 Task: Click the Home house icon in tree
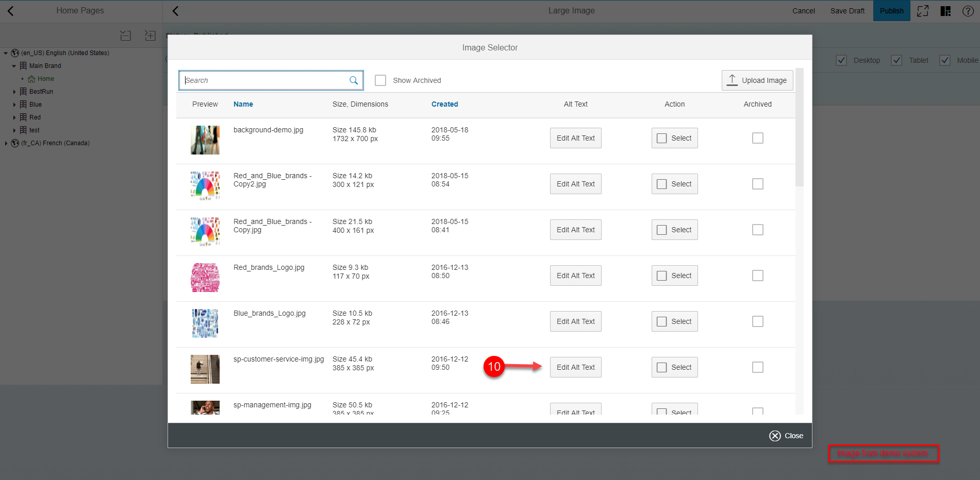31,79
